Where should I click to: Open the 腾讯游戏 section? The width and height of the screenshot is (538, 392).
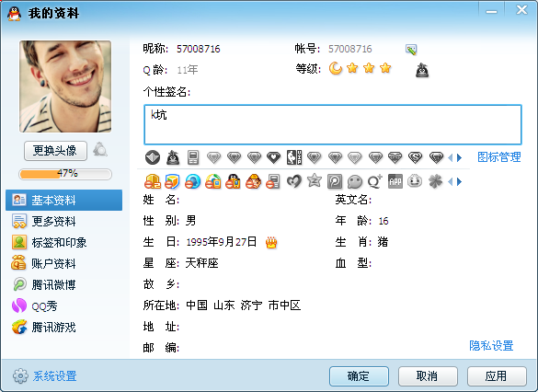[63, 327]
